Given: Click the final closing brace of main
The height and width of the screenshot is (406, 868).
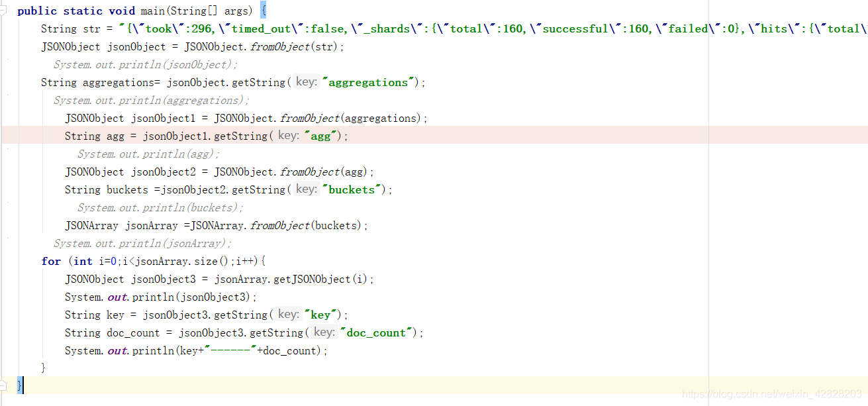Looking at the screenshot, I should tap(20, 385).
